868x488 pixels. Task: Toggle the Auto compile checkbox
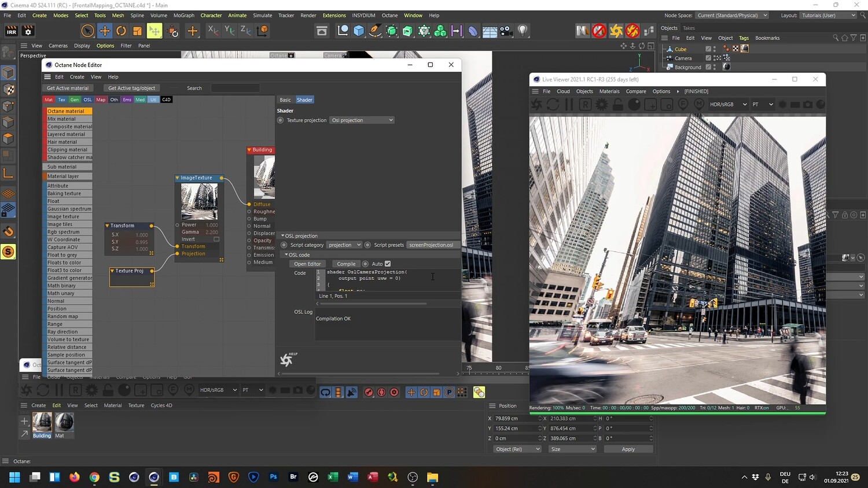click(x=388, y=264)
